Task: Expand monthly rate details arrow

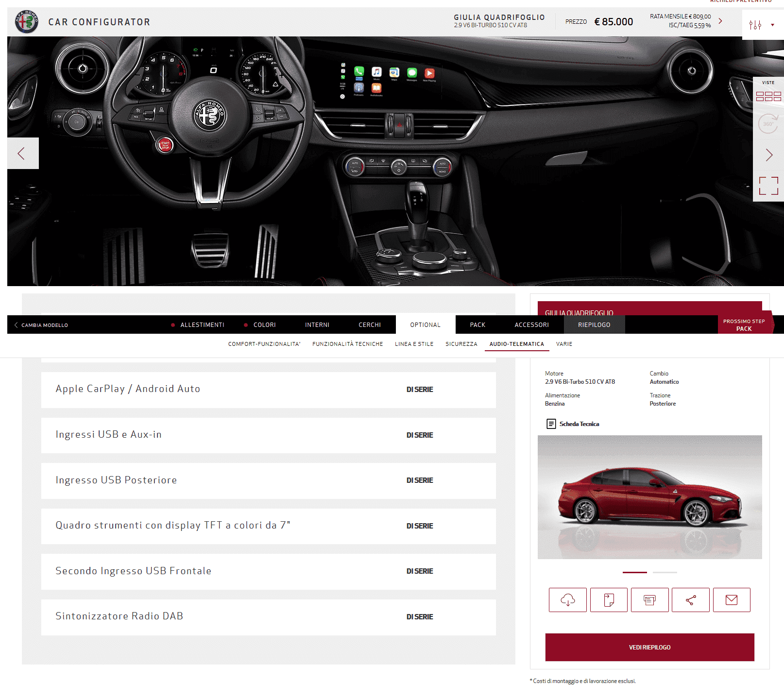Action: pos(720,21)
